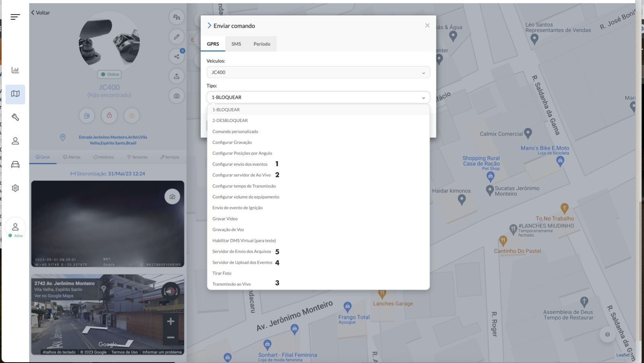
Task: Click the Leaflet attribution link
Action: tap(623, 355)
